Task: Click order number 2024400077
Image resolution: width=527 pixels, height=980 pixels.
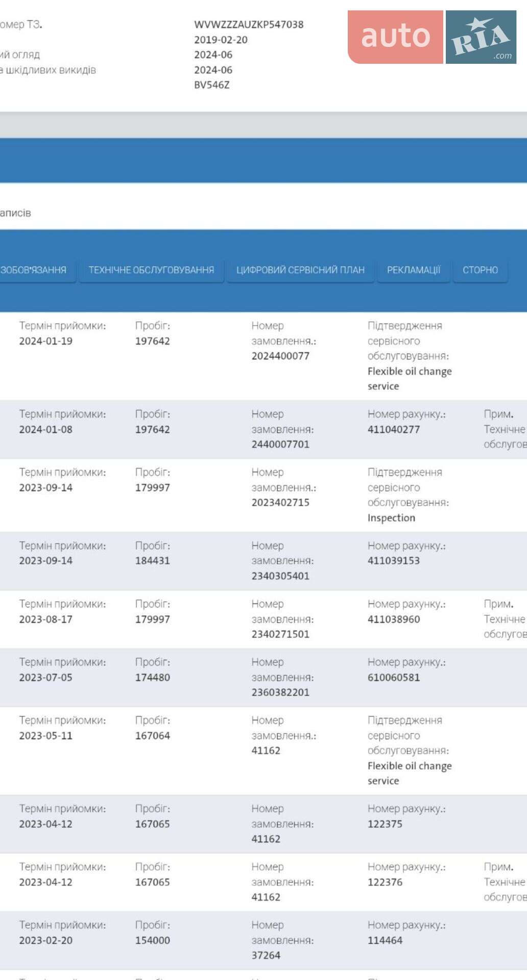Action: pos(280,356)
